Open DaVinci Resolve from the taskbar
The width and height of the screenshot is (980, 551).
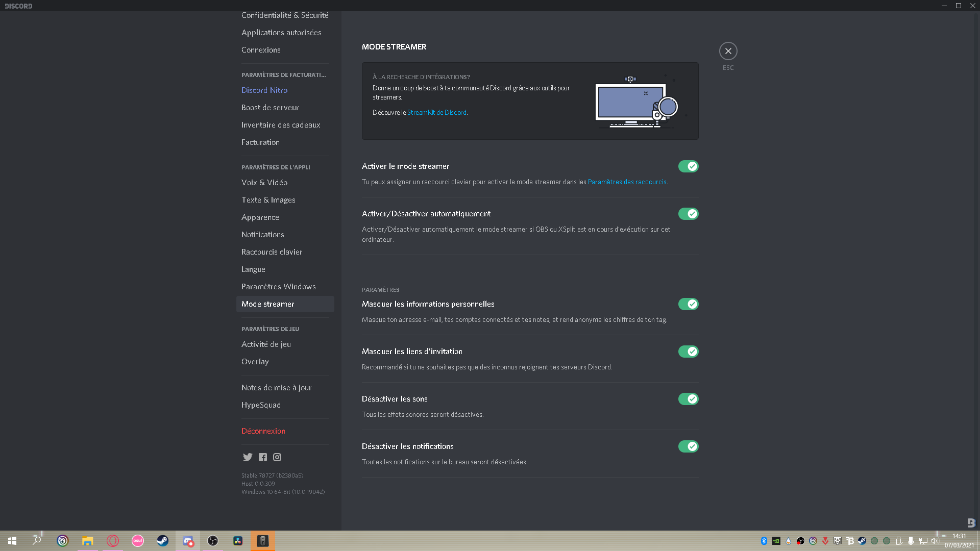[x=238, y=541]
